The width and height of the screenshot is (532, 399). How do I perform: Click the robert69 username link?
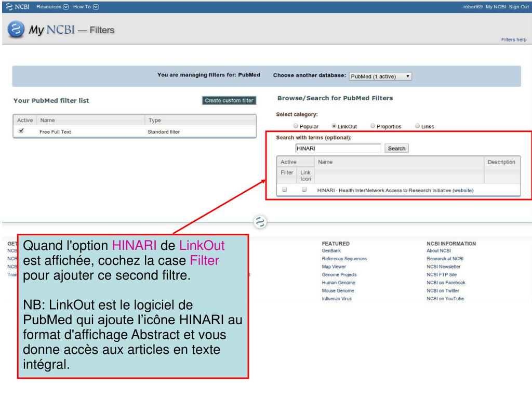(473, 7)
